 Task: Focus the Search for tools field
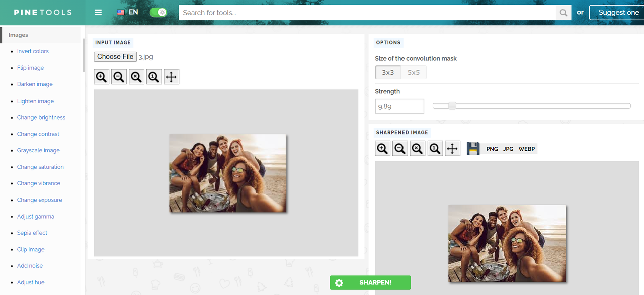pos(367,13)
